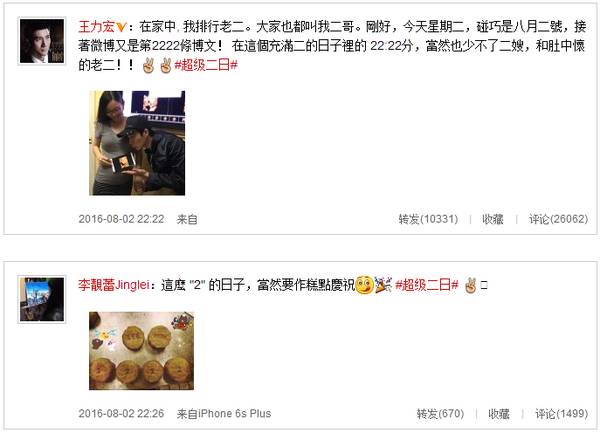
Task: Click 转发(10331) to repost first post
Action: click(428, 219)
